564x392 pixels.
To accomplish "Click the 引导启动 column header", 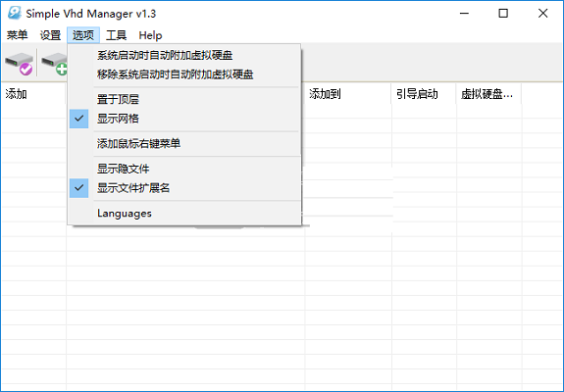I will 424,94.
